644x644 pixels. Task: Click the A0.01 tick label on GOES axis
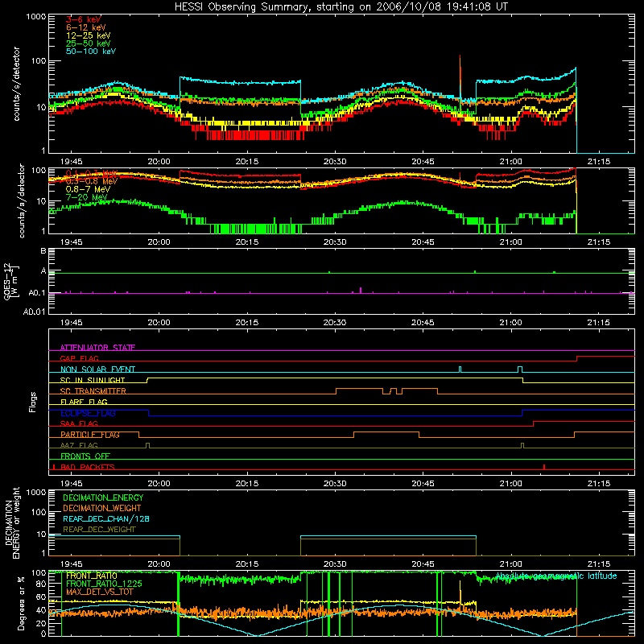pyautogui.click(x=34, y=312)
